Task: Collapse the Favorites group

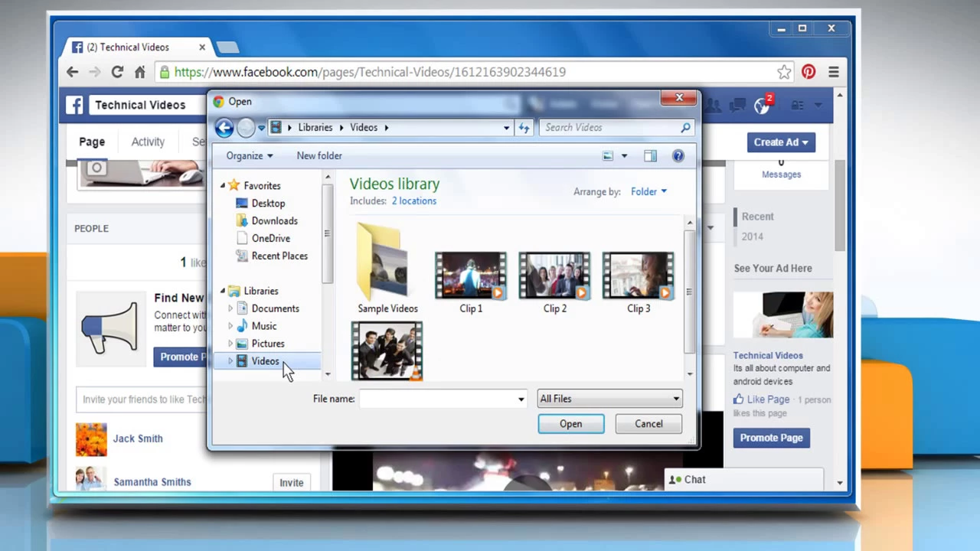Action: [223, 186]
